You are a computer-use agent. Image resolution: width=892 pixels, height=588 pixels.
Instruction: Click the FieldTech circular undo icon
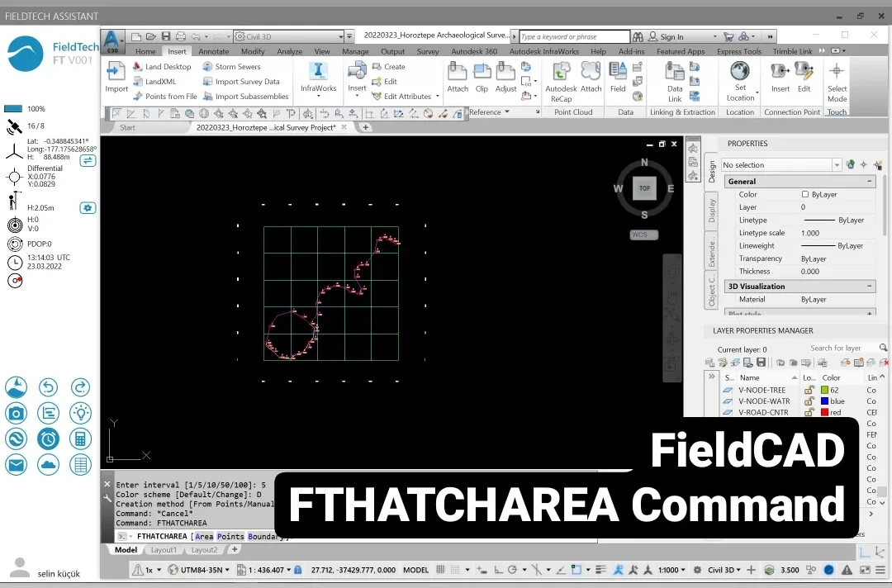[49, 387]
